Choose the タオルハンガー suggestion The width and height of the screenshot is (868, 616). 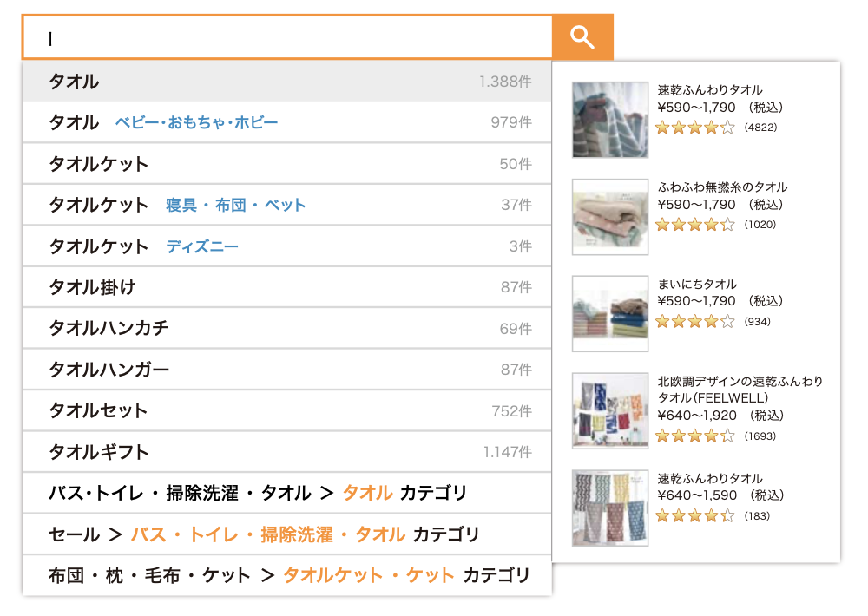(x=286, y=369)
